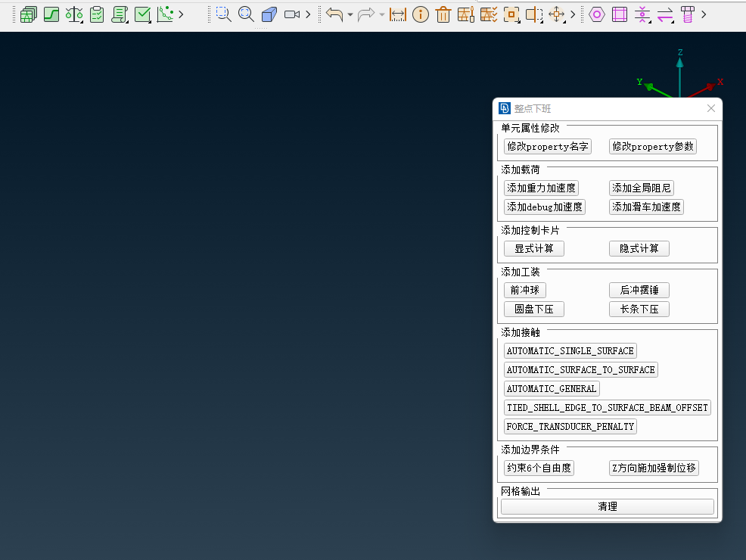The width and height of the screenshot is (746, 560).
Task: Click the Y axis on orientation triad
Action: (654, 88)
